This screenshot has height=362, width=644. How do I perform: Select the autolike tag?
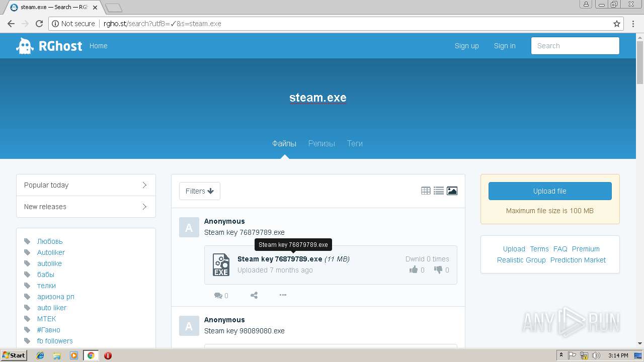click(49, 263)
